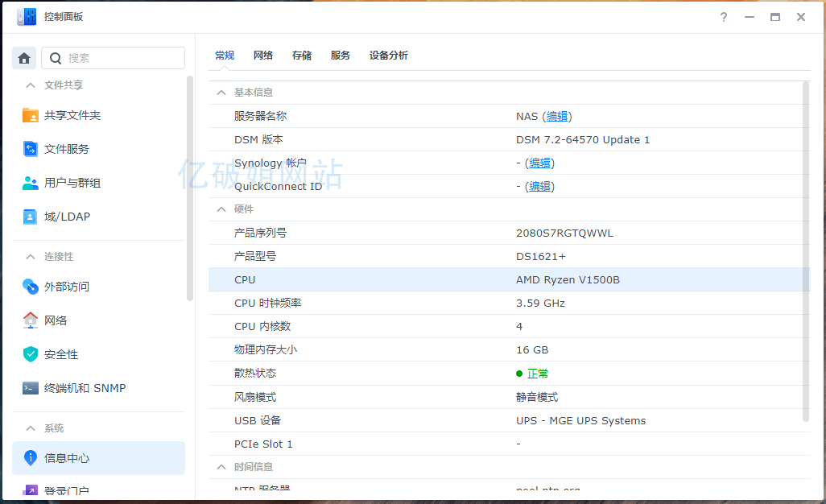
Task: Select the DS1621+ model value
Action: click(x=540, y=257)
